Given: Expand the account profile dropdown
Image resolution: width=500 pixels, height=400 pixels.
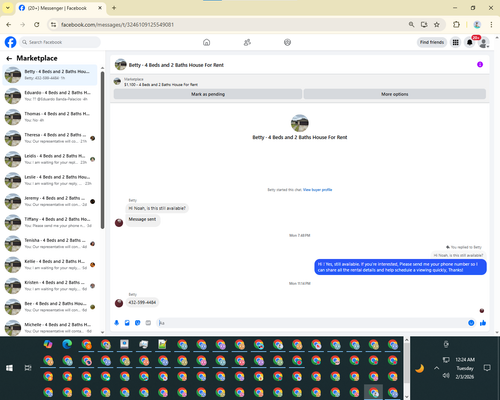Looking at the screenshot, I should [x=484, y=42].
